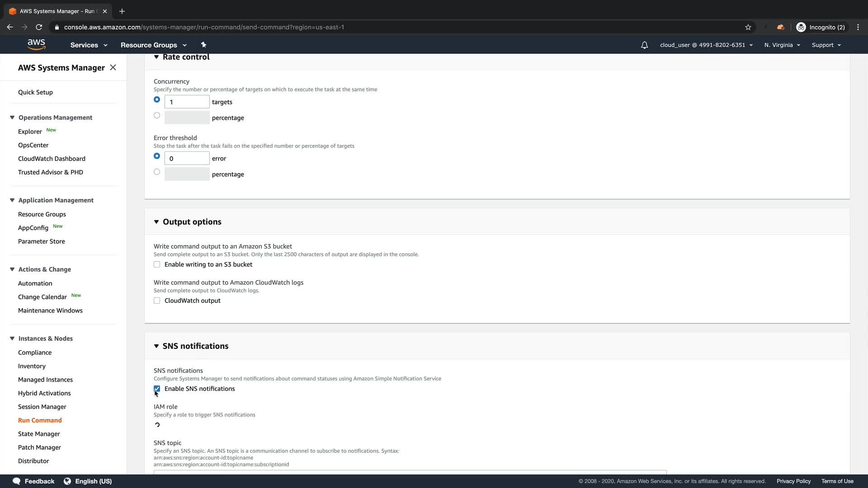This screenshot has height=488, width=868.
Task: Check the CloudWatch output box
Action: [x=157, y=300]
